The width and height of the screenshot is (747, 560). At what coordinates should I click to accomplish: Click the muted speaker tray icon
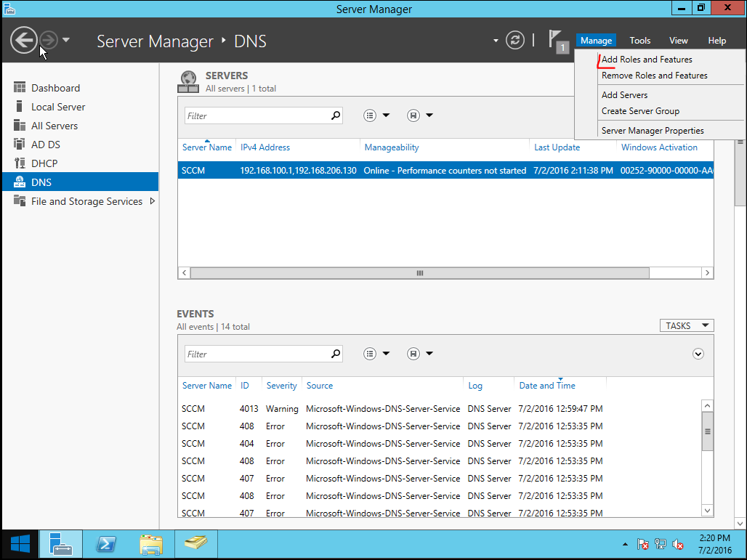click(x=677, y=544)
